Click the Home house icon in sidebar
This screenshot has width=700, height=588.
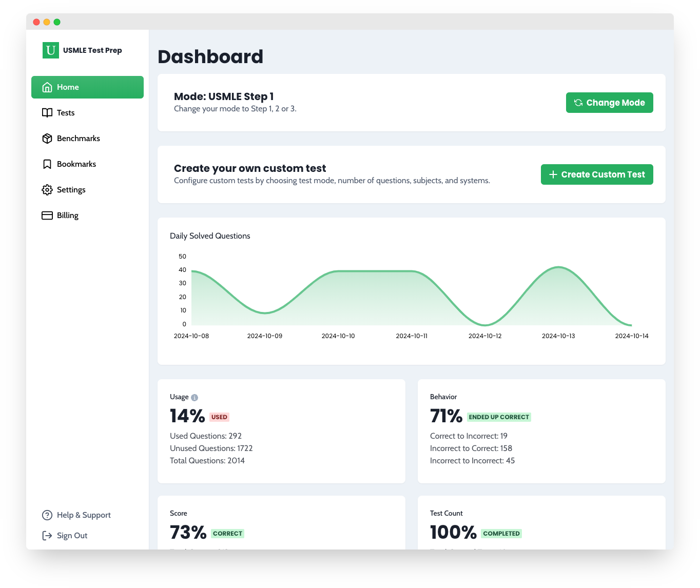47,87
